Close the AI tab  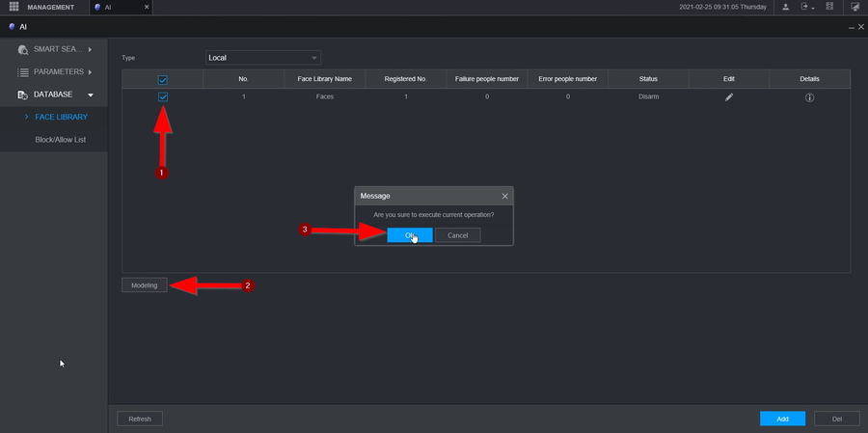147,7
